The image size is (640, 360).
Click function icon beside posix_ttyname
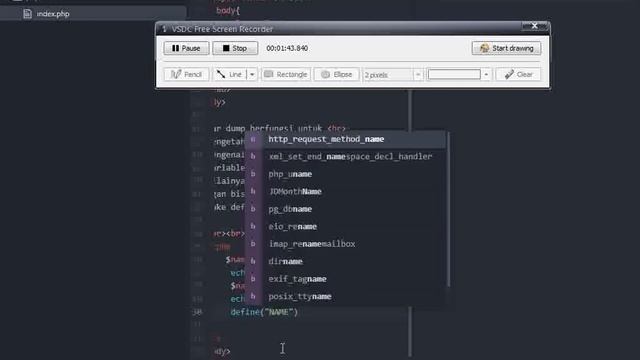point(253,296)
